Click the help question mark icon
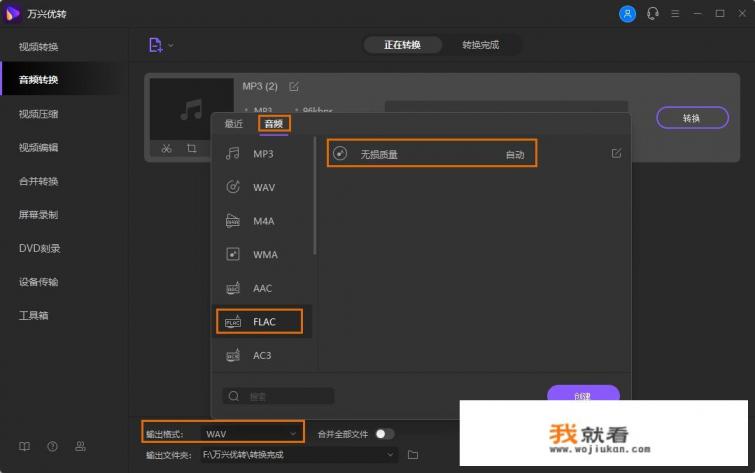The image size is (755, 473). pyautogui.click(x=52, y=446)
